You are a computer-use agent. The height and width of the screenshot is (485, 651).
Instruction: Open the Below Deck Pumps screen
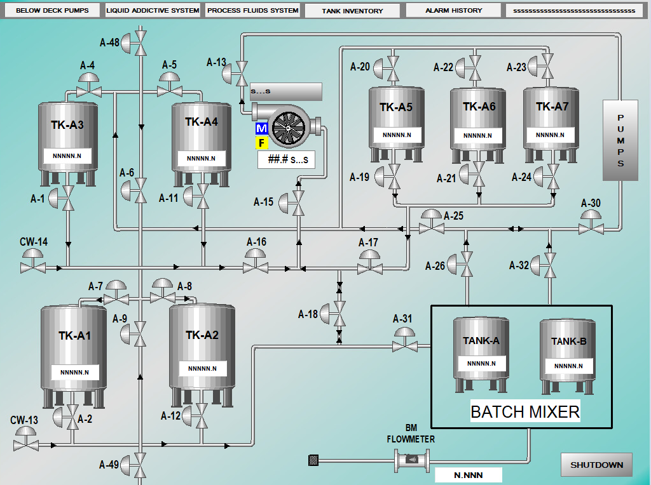51,11
